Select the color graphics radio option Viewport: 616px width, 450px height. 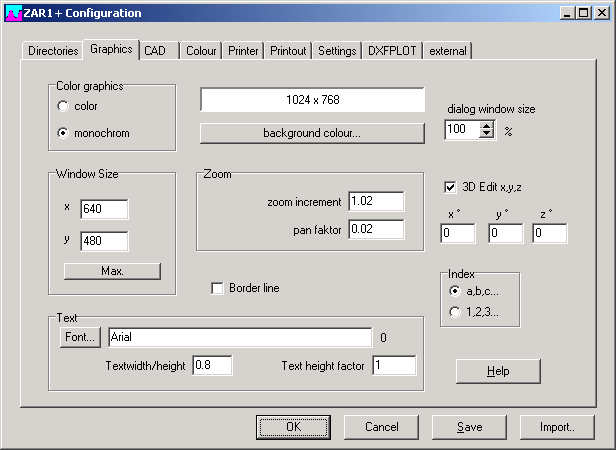point(64,106)
